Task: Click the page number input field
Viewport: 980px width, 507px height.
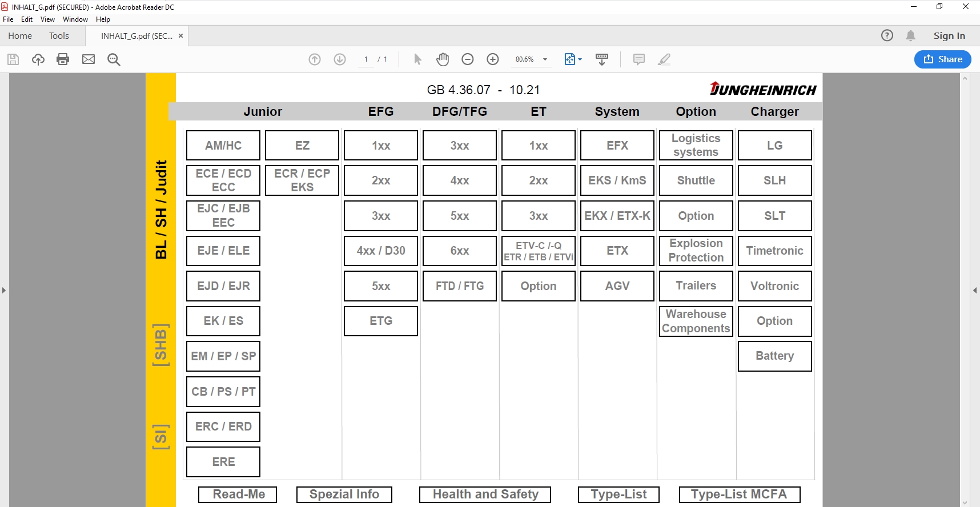Action: 366,59
